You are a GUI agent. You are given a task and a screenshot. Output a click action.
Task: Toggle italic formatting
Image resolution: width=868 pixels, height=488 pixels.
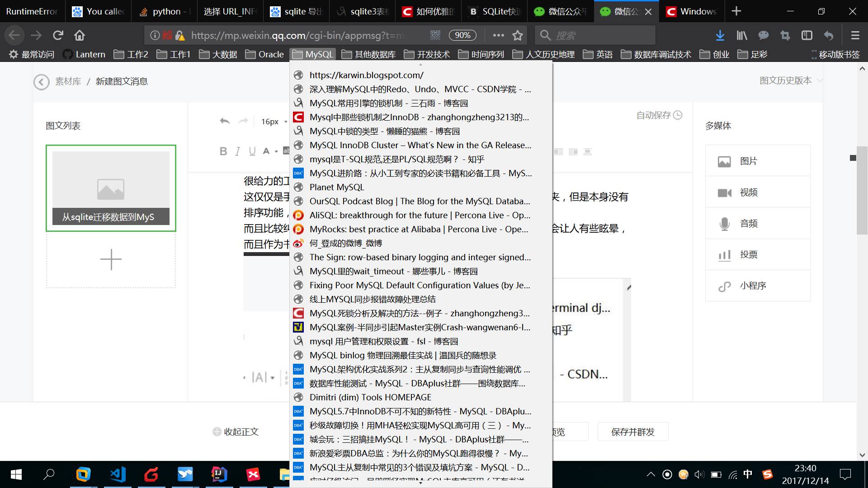click(x=237, y=151)
